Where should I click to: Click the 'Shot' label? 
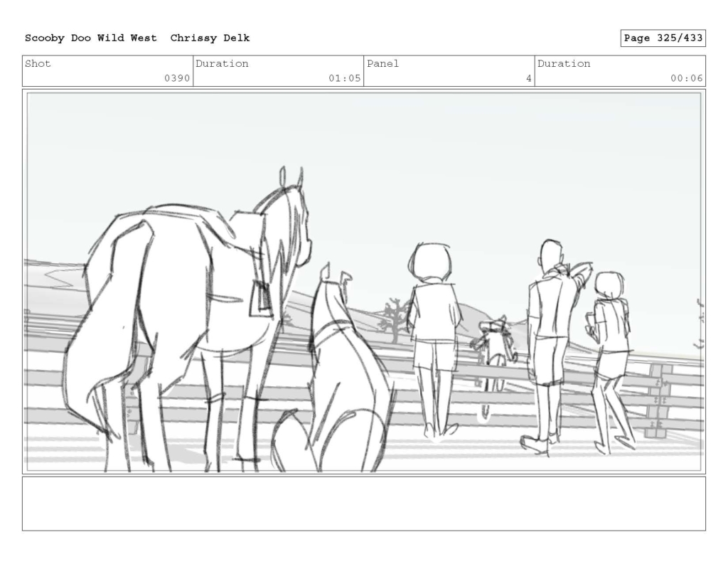click(38, 63)
